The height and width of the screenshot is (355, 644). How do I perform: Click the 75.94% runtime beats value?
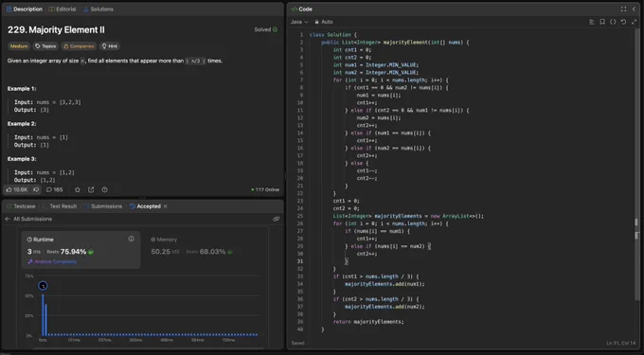coord(73,252)
